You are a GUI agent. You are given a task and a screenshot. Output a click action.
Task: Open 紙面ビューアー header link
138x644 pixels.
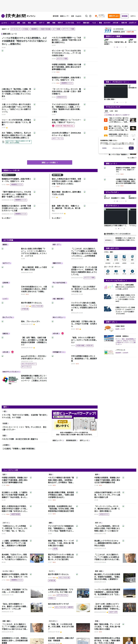65,16
